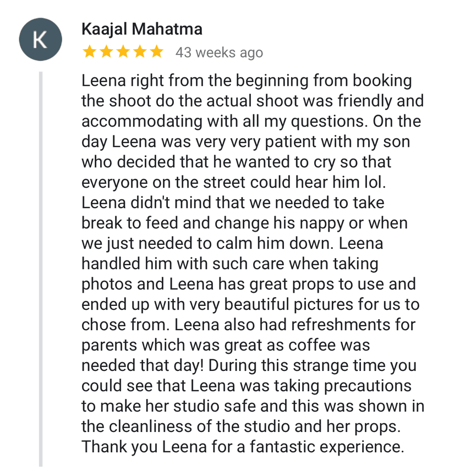Viewport: 449px width, 476px height.
Task: Click the "43 weeks ago" timestamp
Action: (x=219, y=53)
